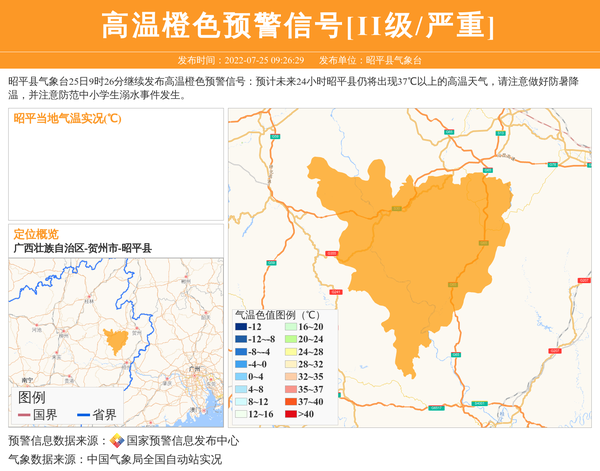Click the 定位概览 section heading
The image size is (600, 471).
pyautogui.click(x=36, y=233)
